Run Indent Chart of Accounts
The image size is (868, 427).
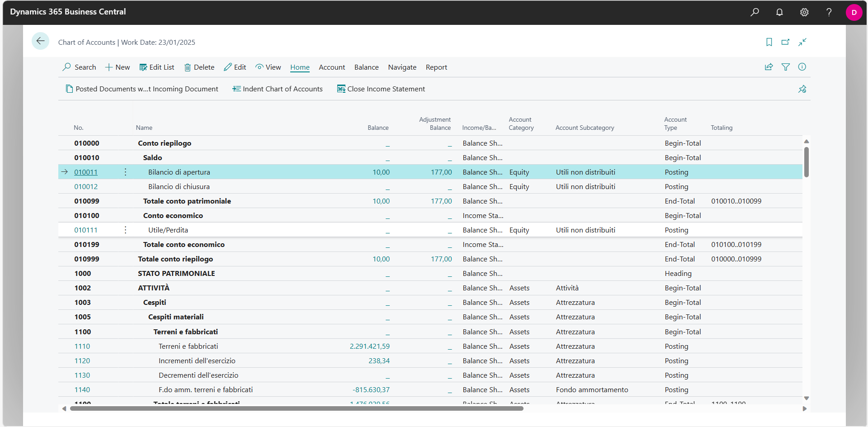[x=278, y=89]
